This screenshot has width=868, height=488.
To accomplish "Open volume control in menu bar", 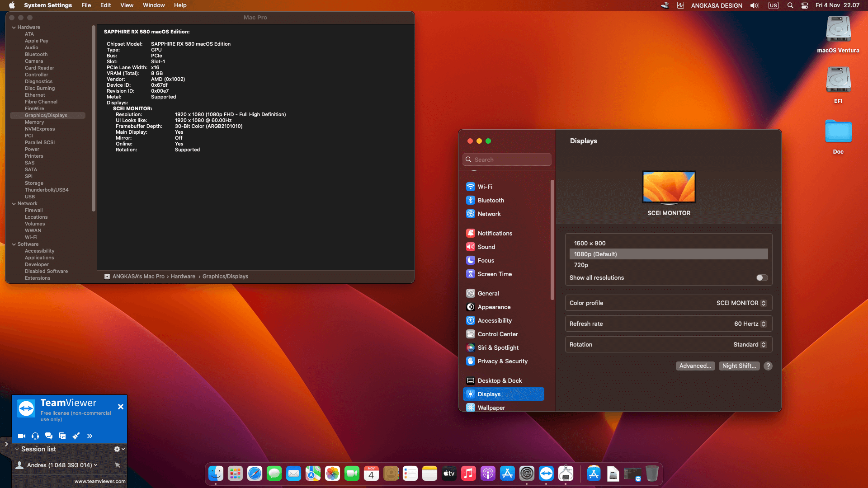I will (x=755, y=5).
